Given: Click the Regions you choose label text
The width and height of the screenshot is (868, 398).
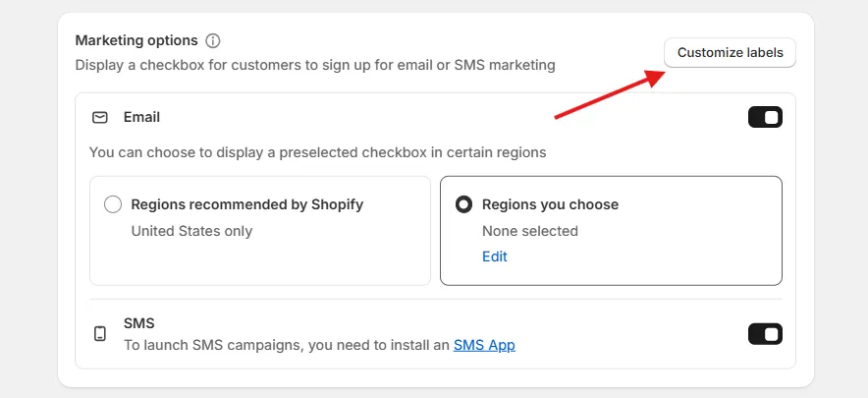Looking at the screenshot, I should [x=550, y=204].
